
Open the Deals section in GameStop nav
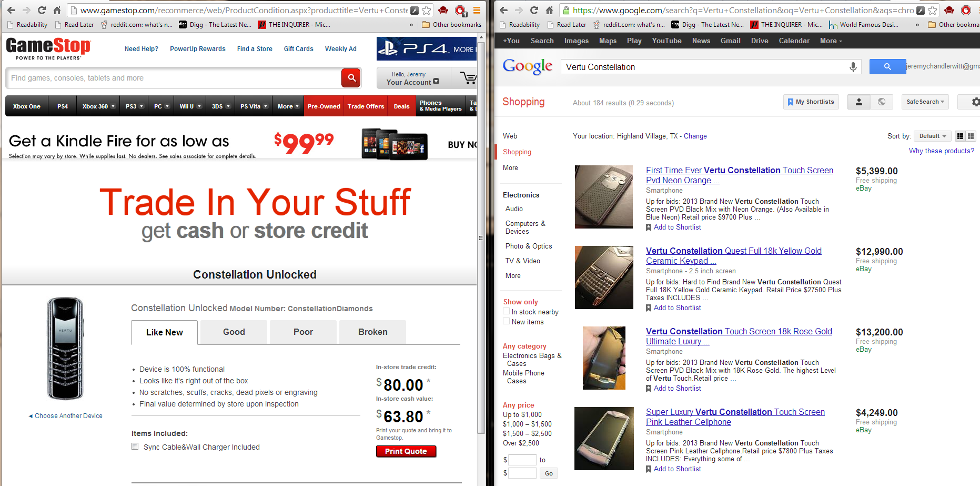click(401, 106)
